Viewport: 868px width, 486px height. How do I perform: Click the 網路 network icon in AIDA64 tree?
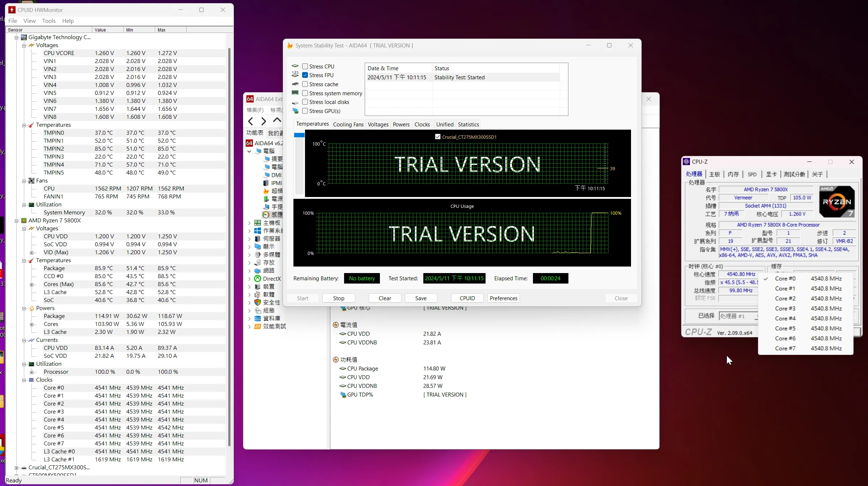258,271
